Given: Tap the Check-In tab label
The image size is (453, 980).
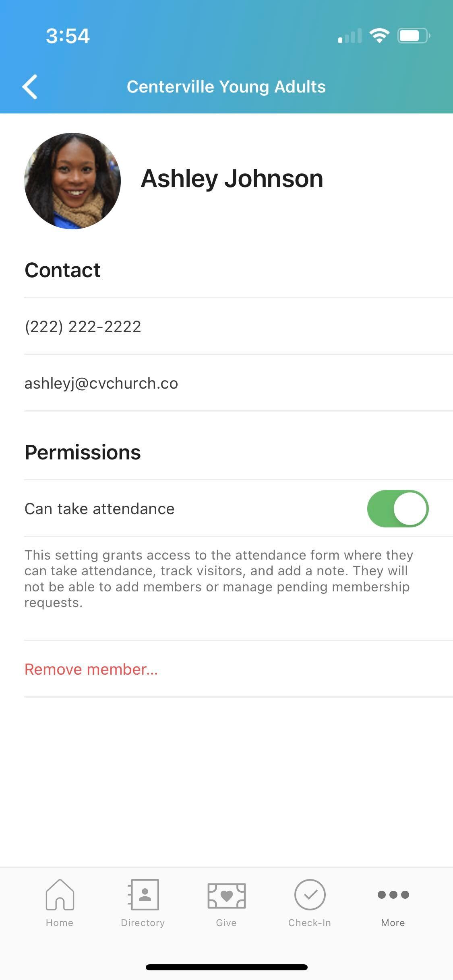Looking at the screenshot, I should tap(310, 923).
